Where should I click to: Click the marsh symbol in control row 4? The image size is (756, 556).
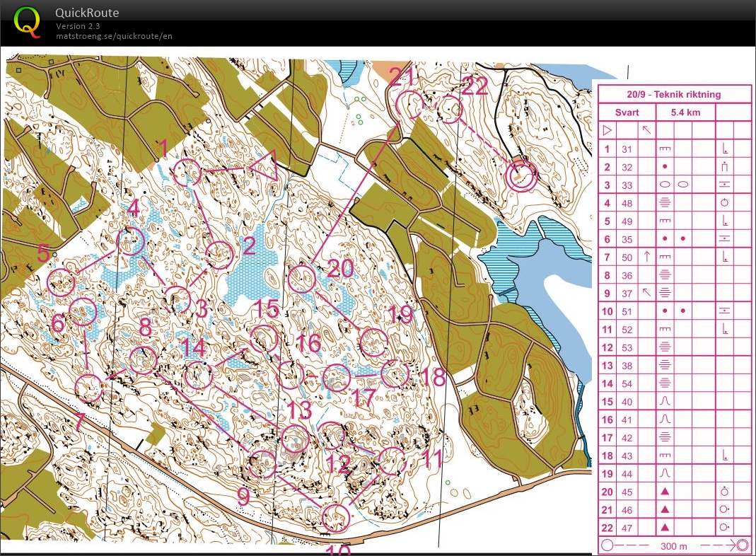tap(665, 202)
